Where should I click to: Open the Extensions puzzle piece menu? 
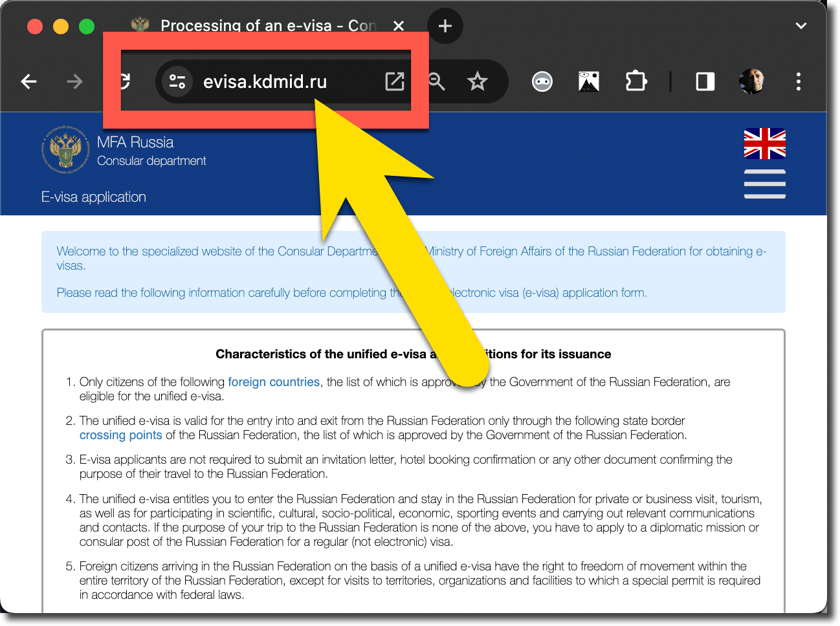[636, 81]
